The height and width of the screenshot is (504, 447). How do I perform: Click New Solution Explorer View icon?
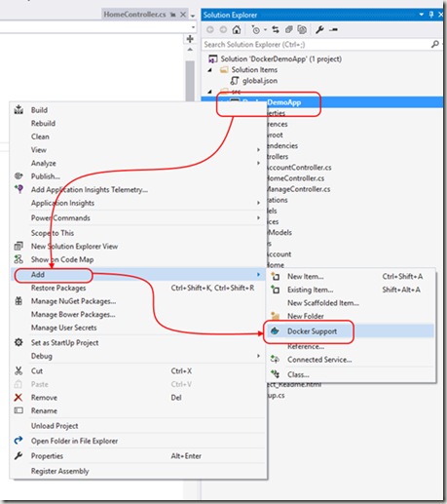19,246
